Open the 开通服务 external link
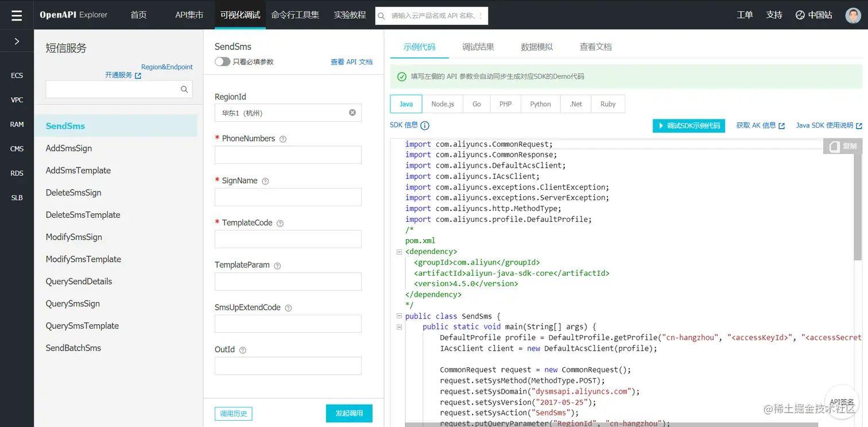This screenshot has width=868, height=427. 123,75
